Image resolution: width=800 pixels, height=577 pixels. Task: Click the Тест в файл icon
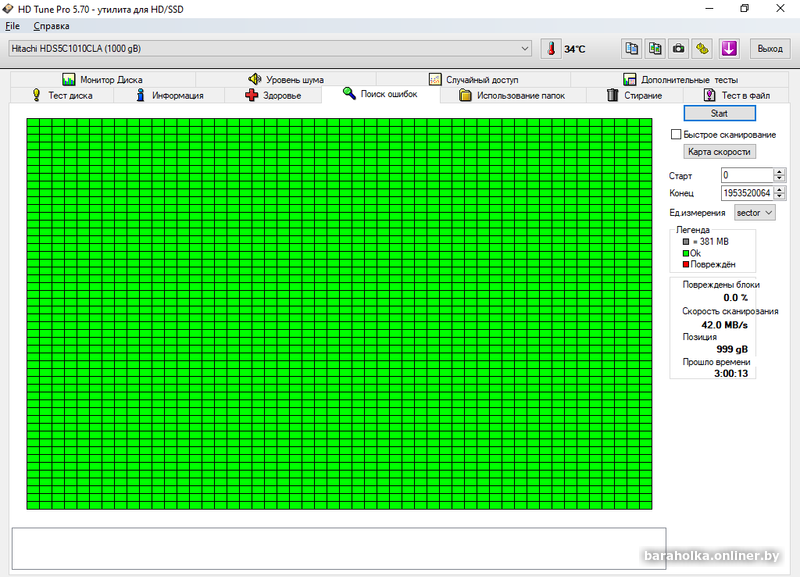click(709, 95)
